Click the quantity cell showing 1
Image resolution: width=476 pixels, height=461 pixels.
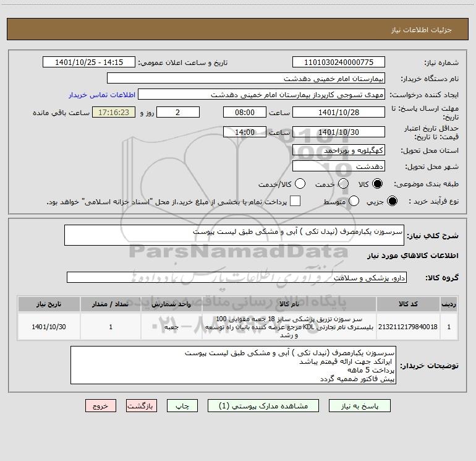111,327
